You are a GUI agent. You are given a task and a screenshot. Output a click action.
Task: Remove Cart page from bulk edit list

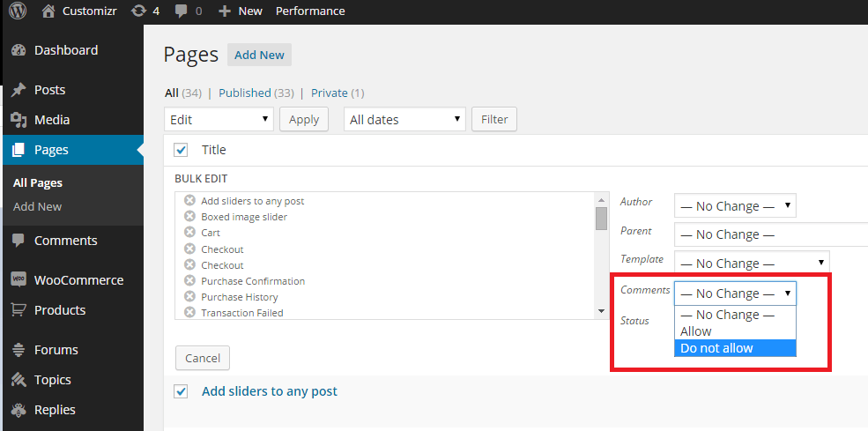(189, 232)
